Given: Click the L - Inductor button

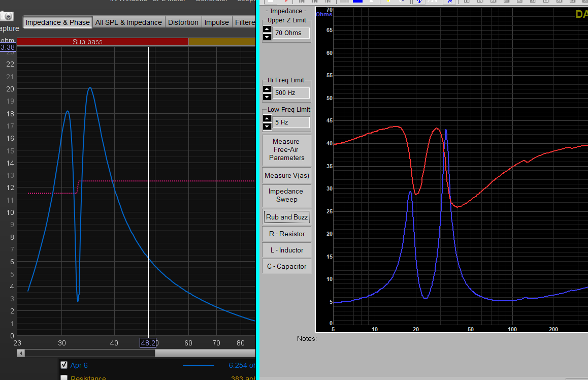Looking at the screenshot, I should [286, 250].
